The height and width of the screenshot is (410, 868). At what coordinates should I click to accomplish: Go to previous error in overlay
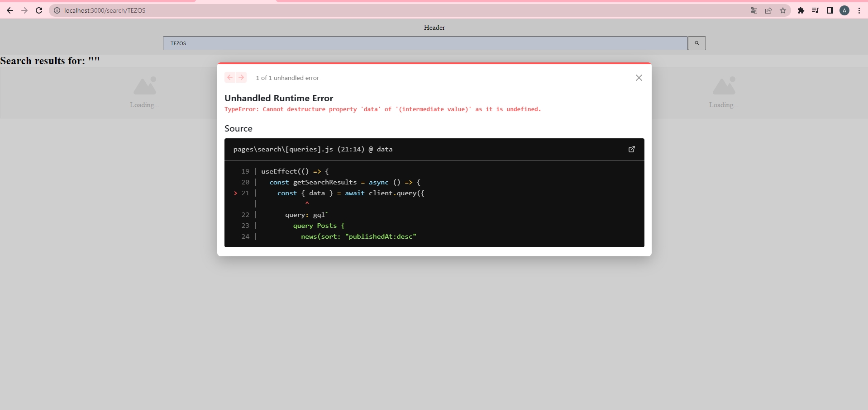[x=230, y=78]
